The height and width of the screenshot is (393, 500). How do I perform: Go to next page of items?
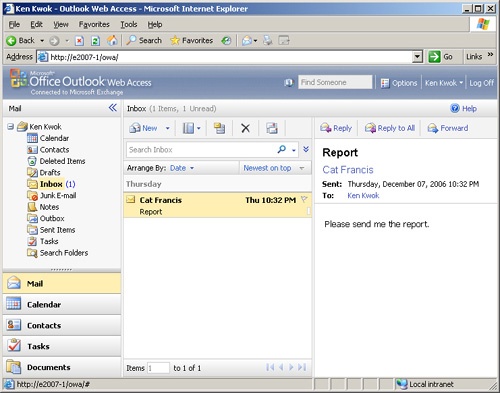pyautogui.click(x=291, y=367)
